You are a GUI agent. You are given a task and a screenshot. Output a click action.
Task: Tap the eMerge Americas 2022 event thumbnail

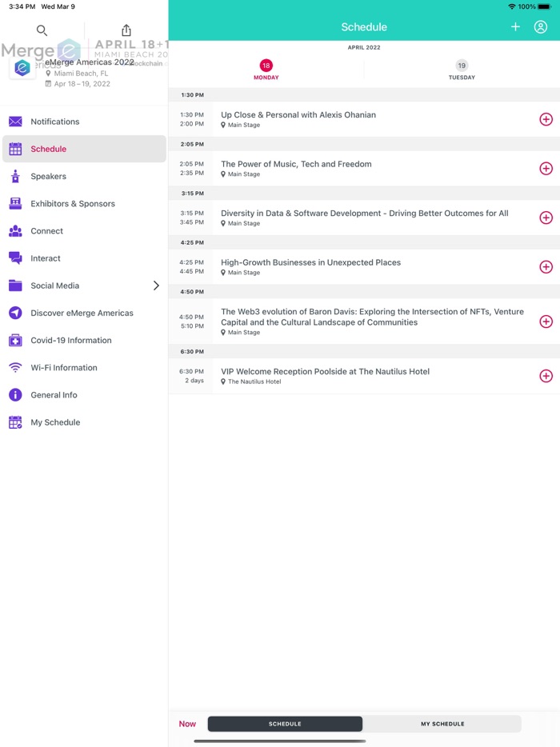(x=22, y=68)
